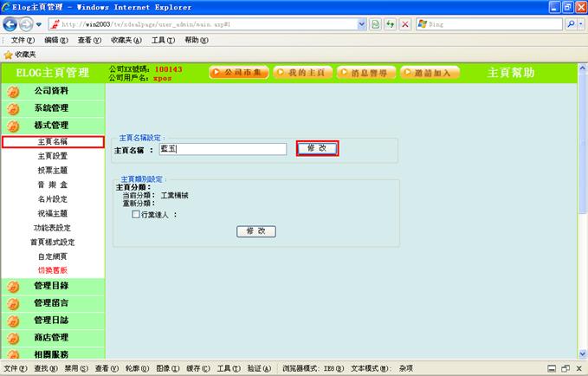Image resolution: width=588 pixels, height=376 pixels.
Task: Expand the 管理目錄 sidebar section
Action: 51,285
